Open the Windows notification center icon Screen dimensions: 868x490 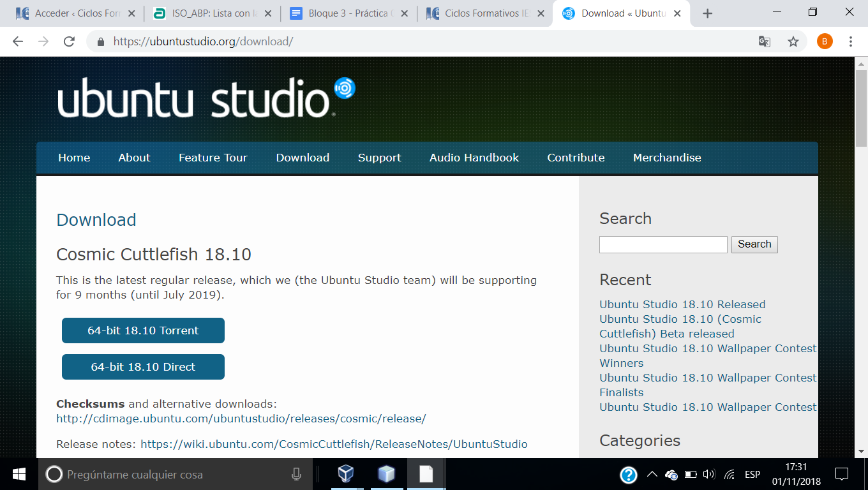(842, 474)
